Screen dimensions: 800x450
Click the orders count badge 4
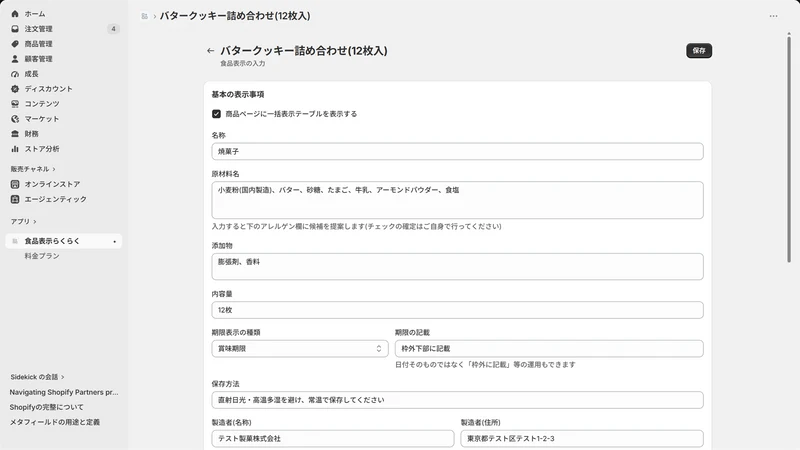(113, 29)
